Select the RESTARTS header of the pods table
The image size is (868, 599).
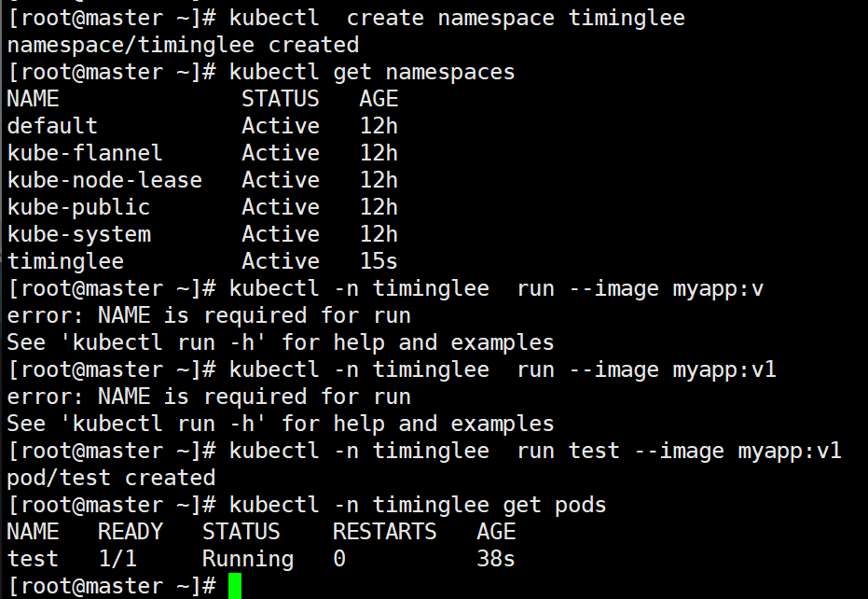click(x=385, y=532)
